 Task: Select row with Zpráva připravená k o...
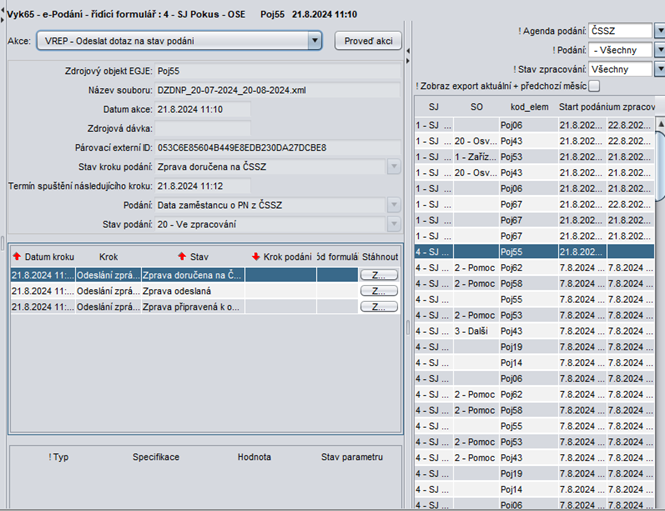(205, 307)
